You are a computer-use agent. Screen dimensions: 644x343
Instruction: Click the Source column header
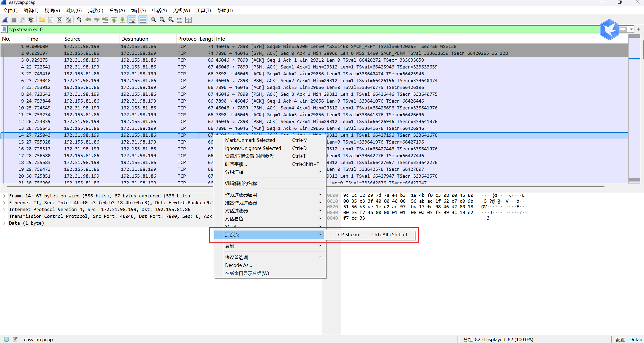click(x=72, y=39)
